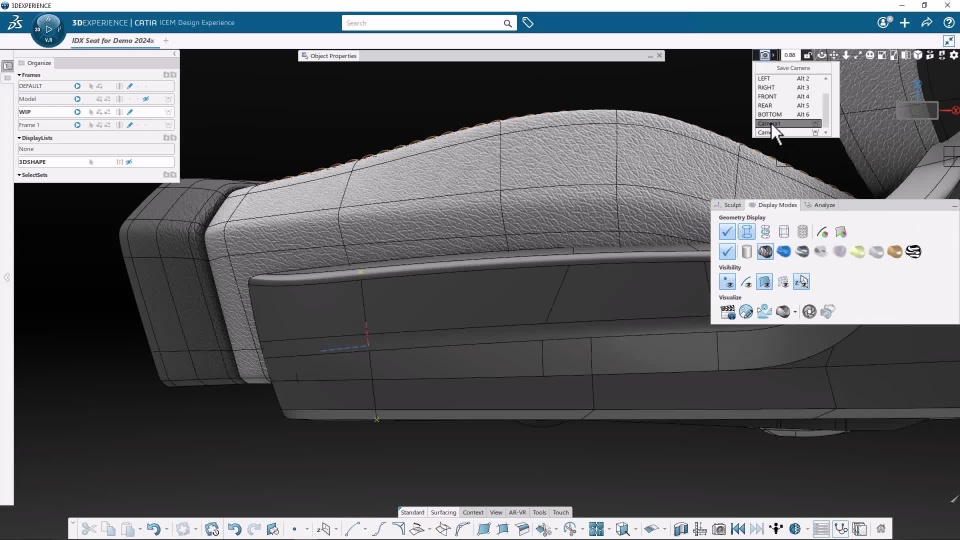Click the clapperboard visualize icon
The height and width of the screenshot is (540, 960).
pos(727,312)
